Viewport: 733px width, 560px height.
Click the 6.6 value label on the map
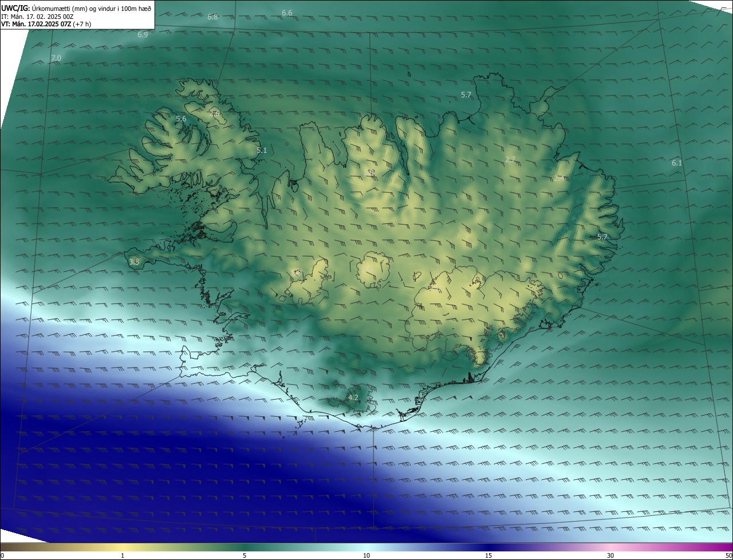coord(287,13)
